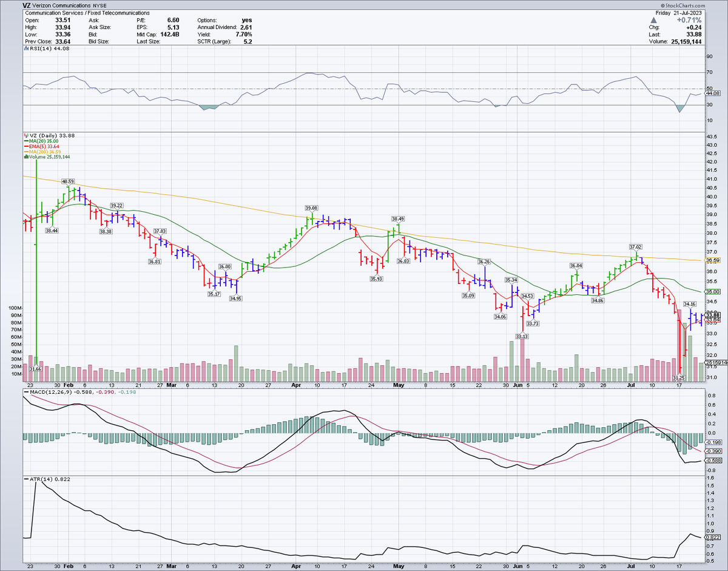
Task: Click the 33.13 June low label
Action: (x=522, y=336)
